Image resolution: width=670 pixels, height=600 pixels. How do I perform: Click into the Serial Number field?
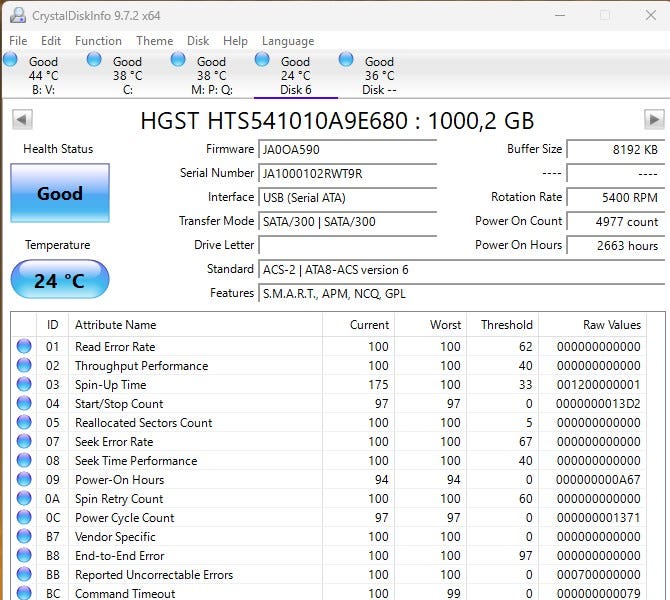tap(347, 173)
